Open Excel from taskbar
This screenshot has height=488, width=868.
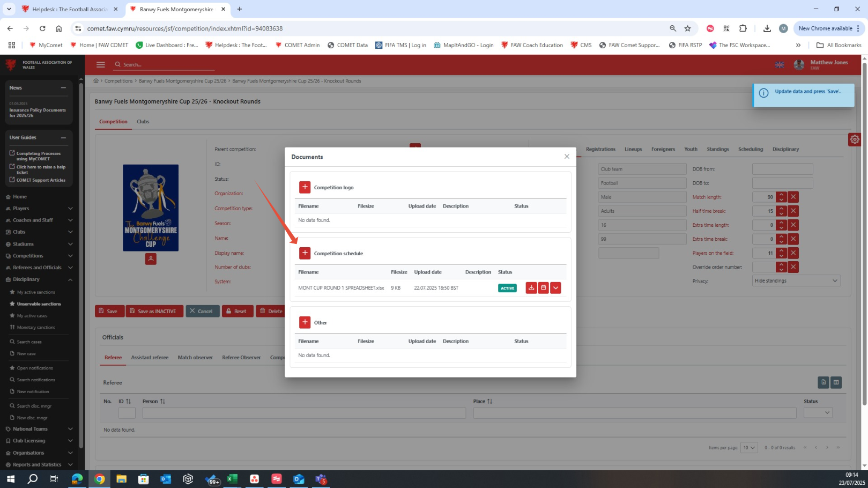tap(232, 479)
